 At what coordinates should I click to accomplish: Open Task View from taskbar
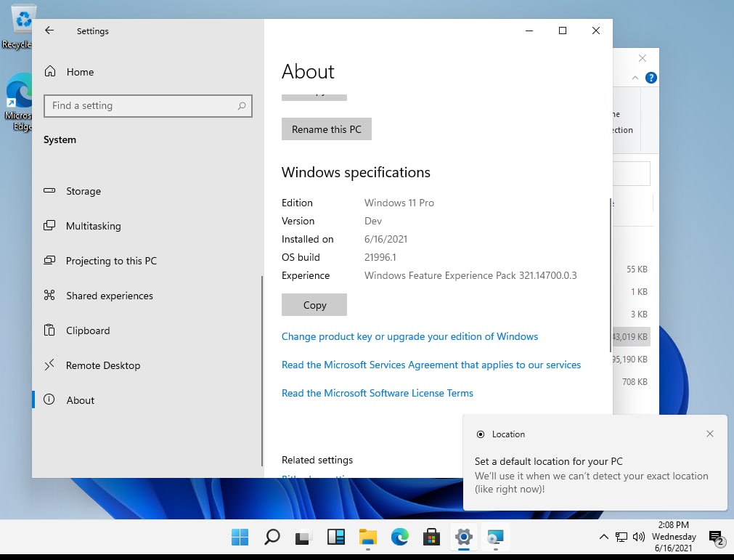click(303, 537)
